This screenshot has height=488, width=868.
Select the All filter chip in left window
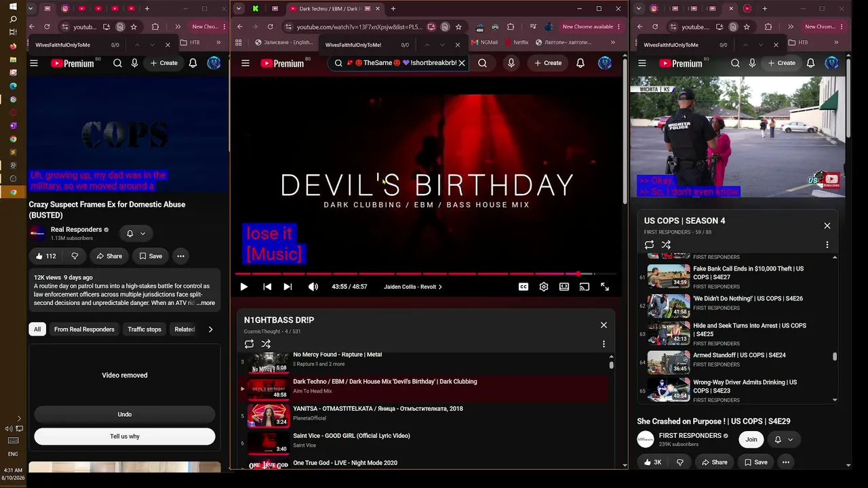[37, 329]
